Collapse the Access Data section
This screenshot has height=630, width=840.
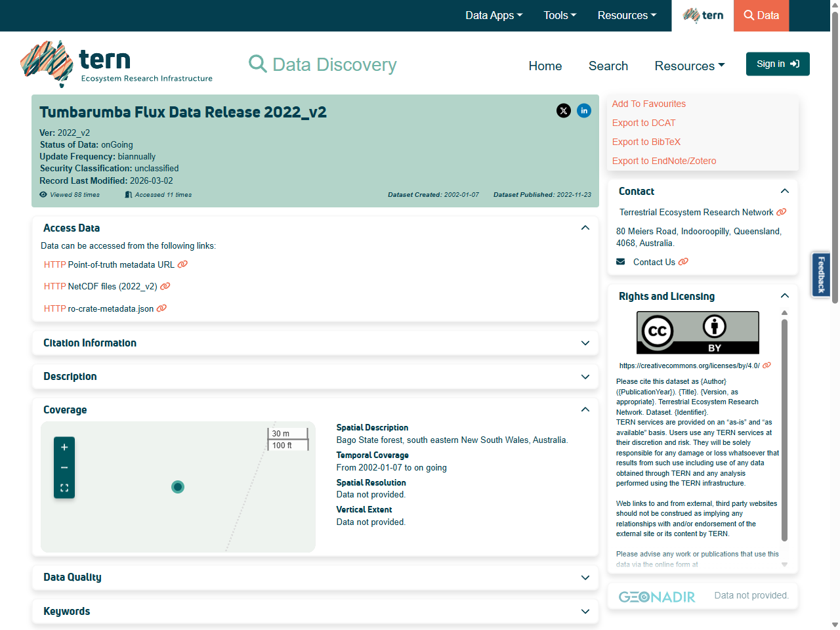pos(585,228)
